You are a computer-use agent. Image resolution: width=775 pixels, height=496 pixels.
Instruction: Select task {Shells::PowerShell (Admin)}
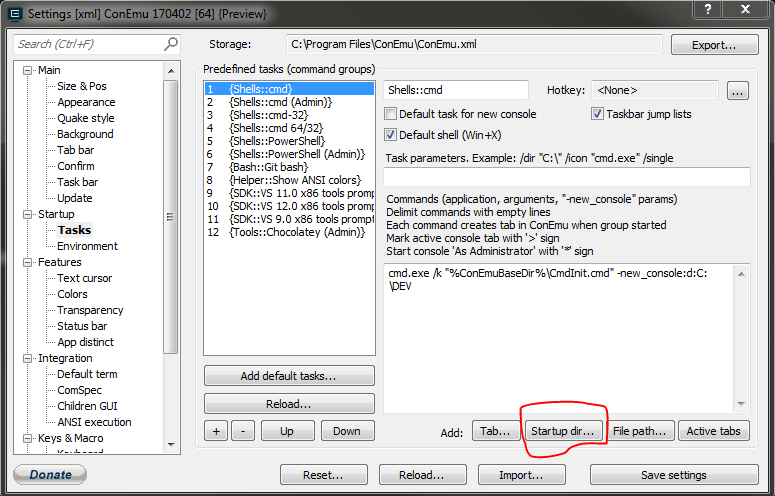(289, 154)
